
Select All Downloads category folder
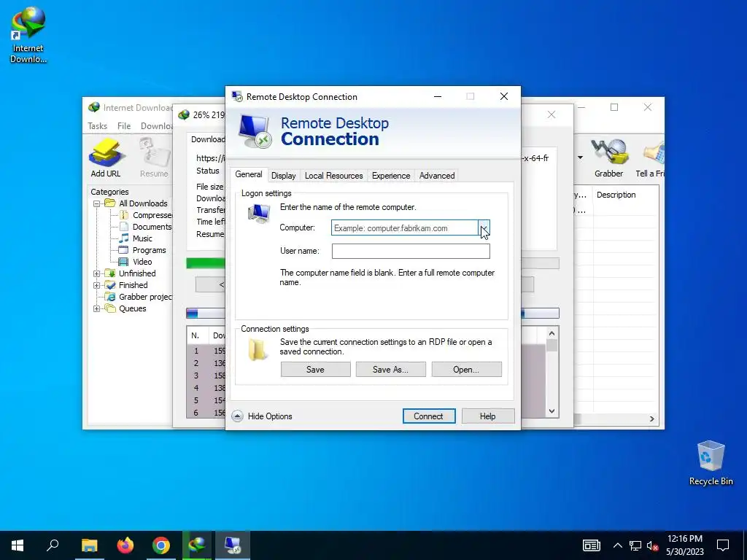(143, 203)
